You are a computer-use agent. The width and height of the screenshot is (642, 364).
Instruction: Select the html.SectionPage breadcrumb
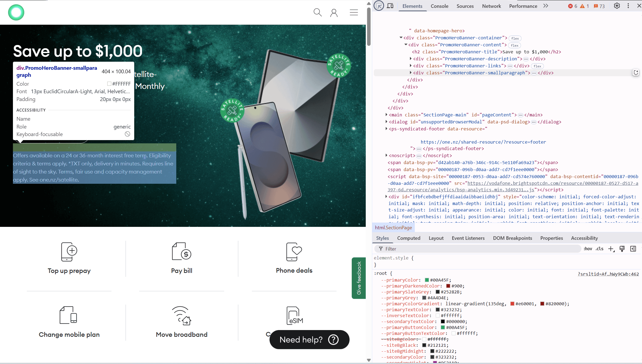(x=394, y=228)
